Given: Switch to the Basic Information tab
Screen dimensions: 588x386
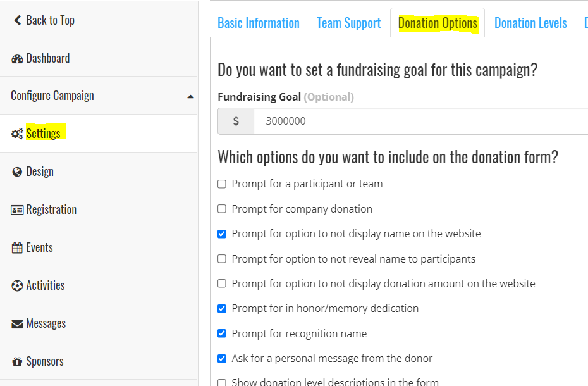Looking at the screenshot, I should [258, 23].
